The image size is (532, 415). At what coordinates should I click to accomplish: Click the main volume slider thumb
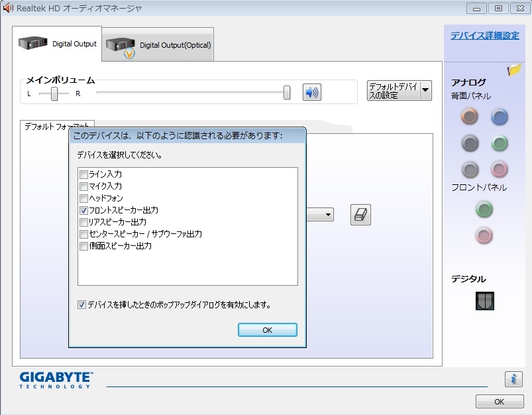[287, 92]
